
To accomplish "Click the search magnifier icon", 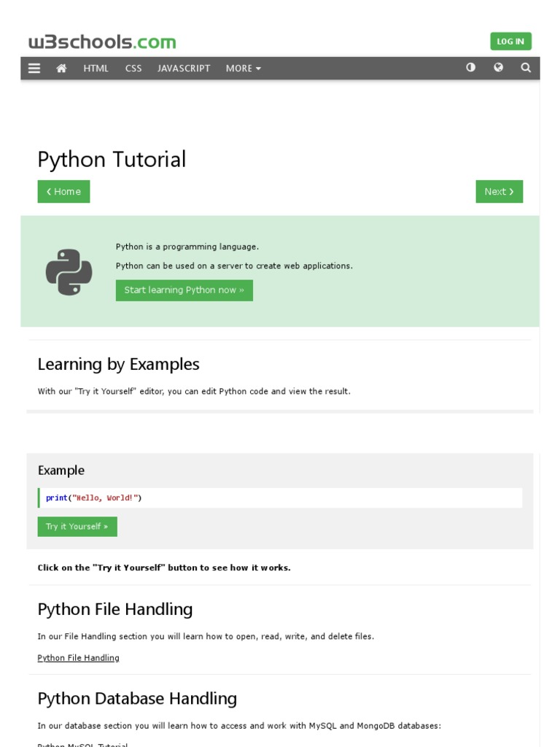I will pyautogui.click(x=526, y=68).
